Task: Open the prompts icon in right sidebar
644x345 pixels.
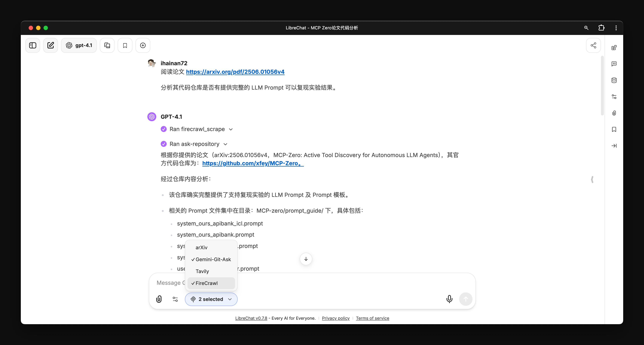Action: click(x=614, y=64)
